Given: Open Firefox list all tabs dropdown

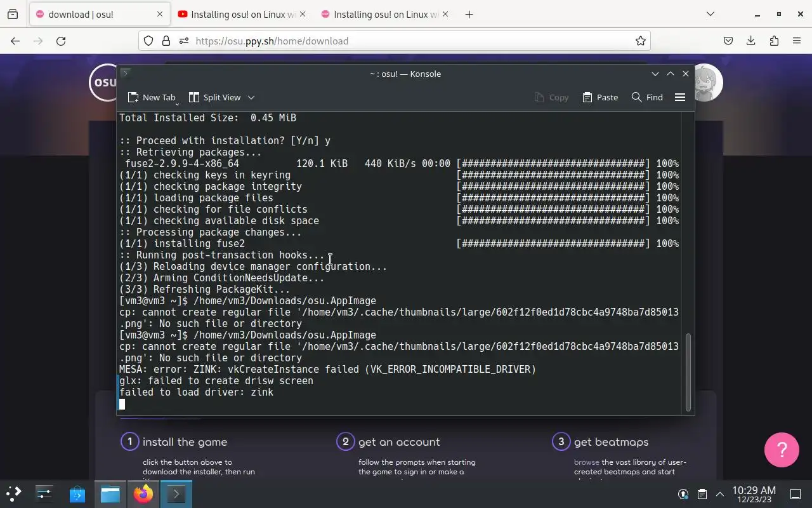Looking at the screenshot, I should (710, 14).
